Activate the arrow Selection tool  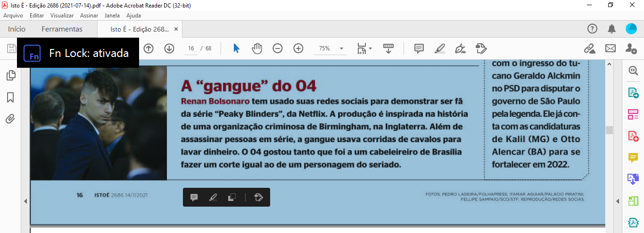(236, 48)
